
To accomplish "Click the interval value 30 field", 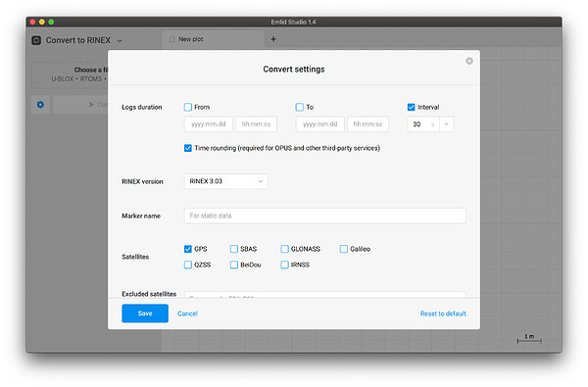I will click(x=423, y=124).
